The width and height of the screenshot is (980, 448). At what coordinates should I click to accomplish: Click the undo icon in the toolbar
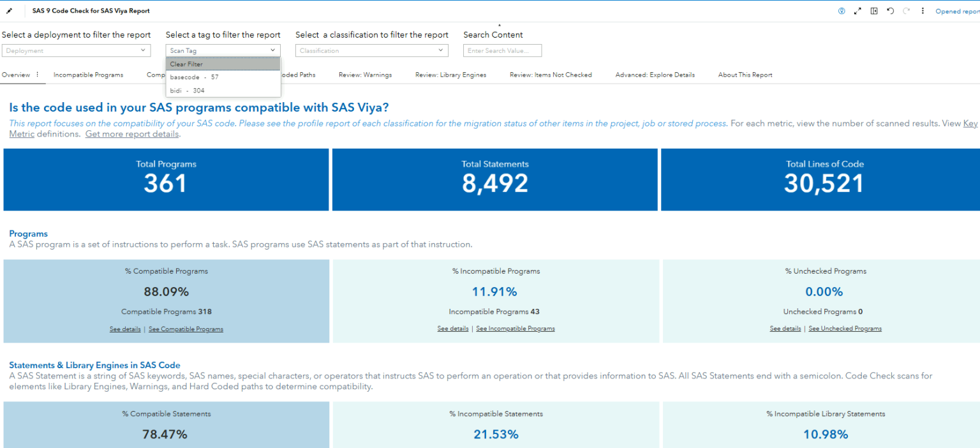(890, 11)
